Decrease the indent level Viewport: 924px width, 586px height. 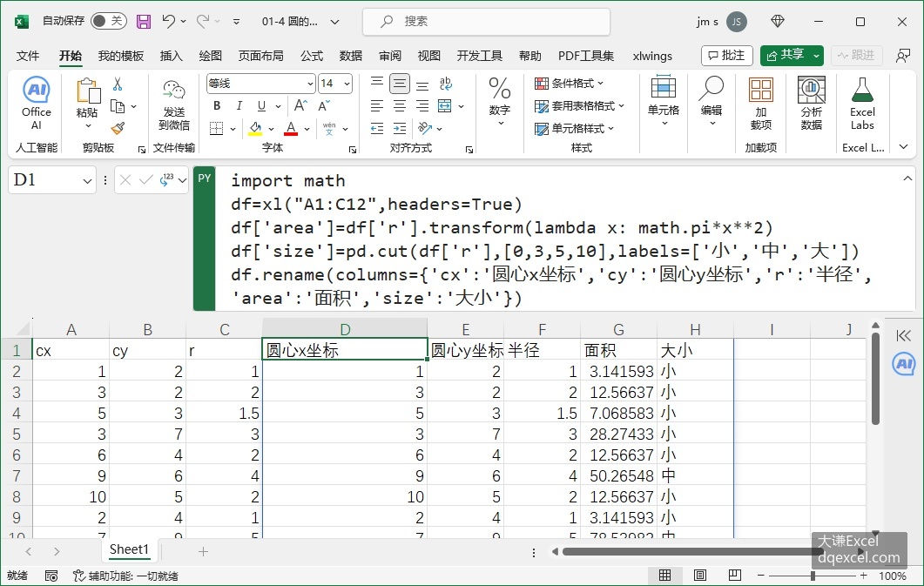coord(376,128)
